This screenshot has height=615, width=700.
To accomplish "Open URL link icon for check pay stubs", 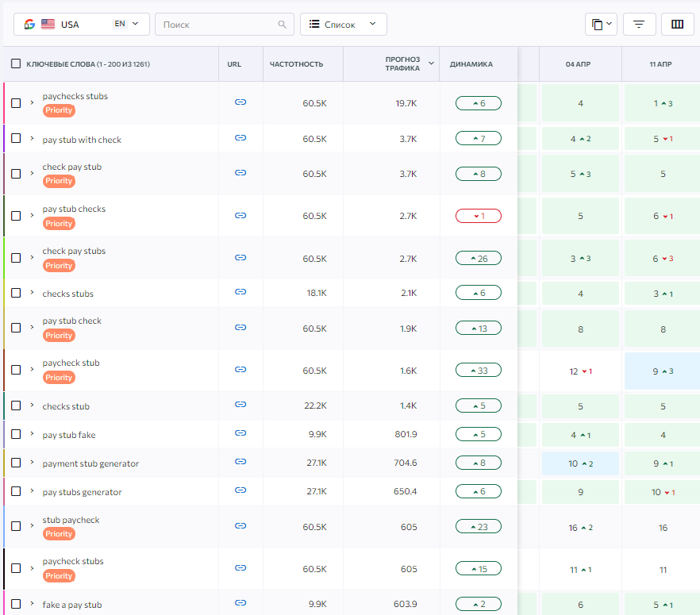I will pyautogui.click(x=240, y=258).
